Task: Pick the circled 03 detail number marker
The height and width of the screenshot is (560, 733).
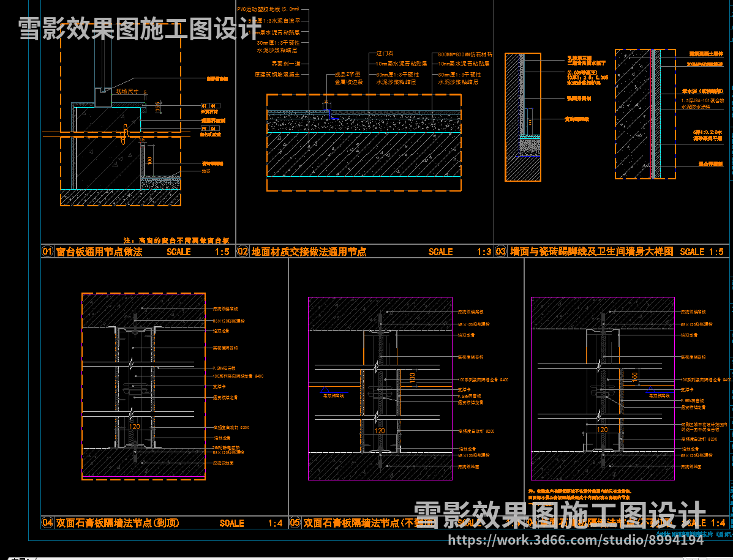Action: click(501, 252)
